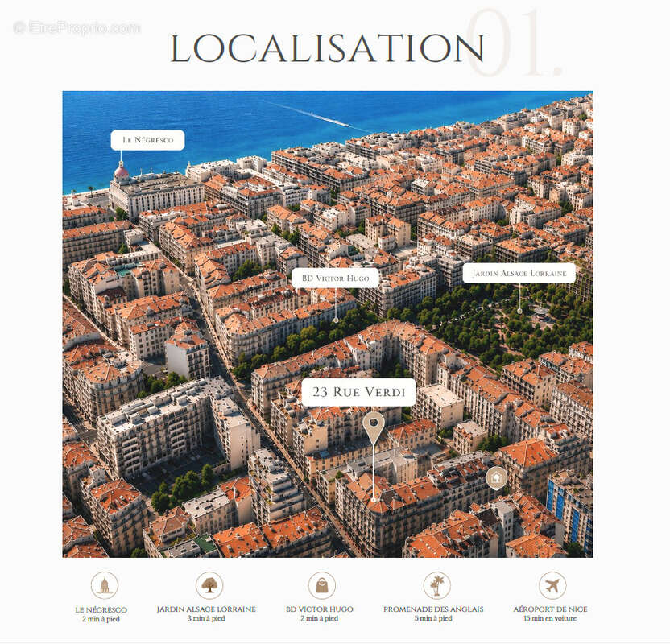Click the round house icon on the map

[x=496, y=477]
